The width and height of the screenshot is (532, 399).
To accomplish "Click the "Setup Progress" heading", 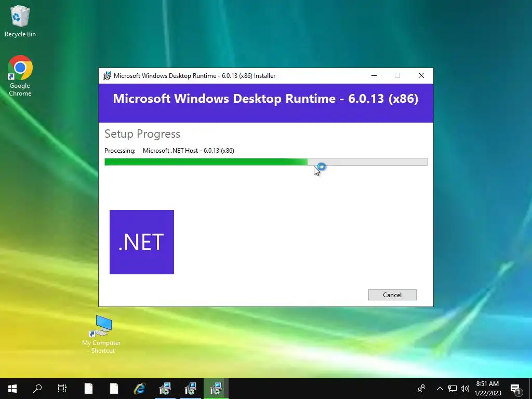I will 142,134.
